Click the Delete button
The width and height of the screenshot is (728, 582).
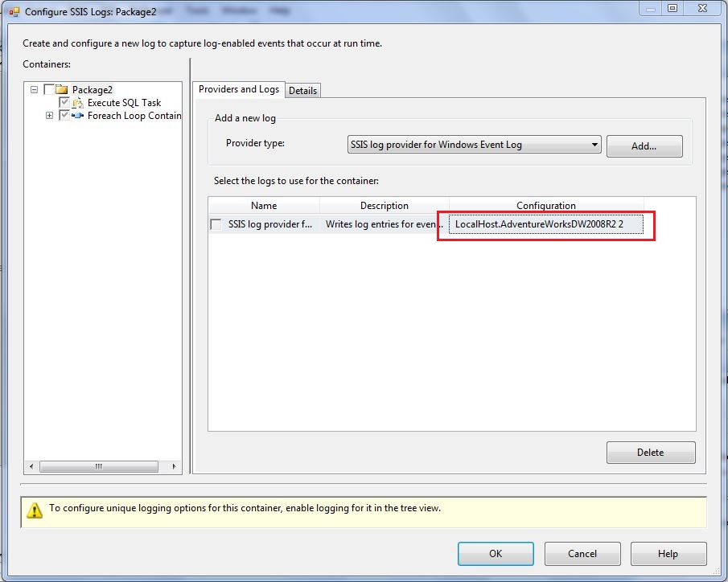[650, 453]
